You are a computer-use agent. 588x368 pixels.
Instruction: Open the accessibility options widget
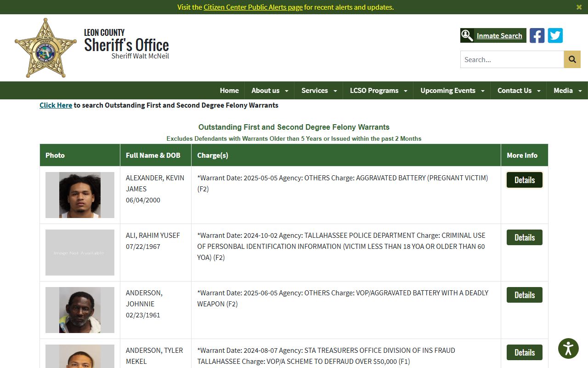[x=568, y=348]
